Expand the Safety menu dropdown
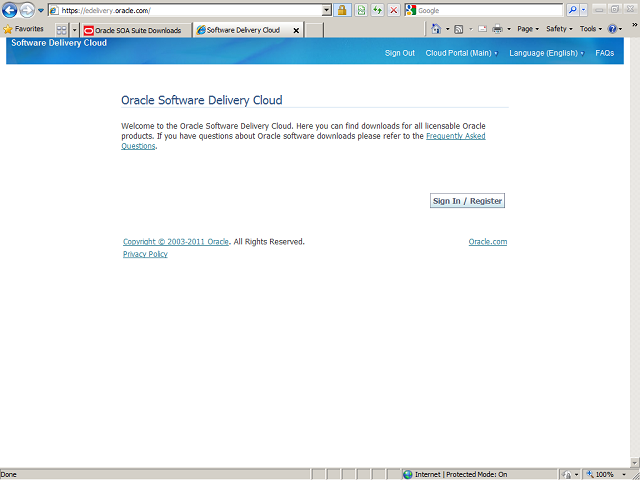This screenshot has width=640, height=480. [x=559, y=30]
